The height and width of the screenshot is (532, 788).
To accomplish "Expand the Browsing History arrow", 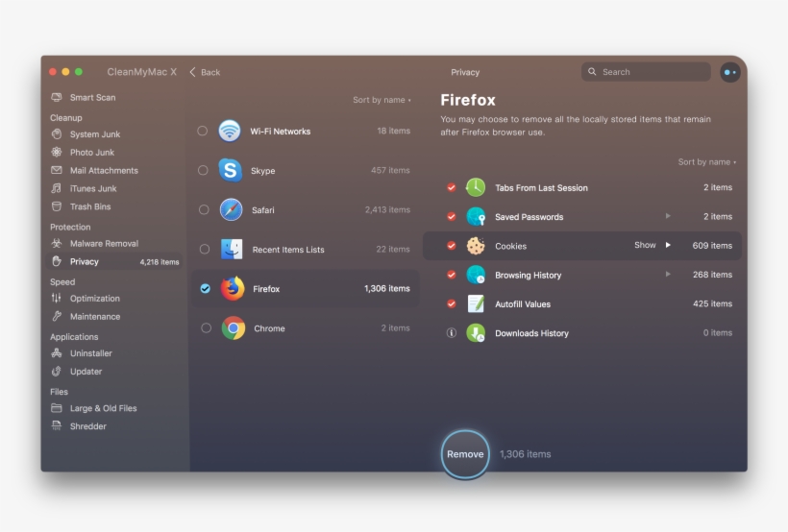I will pyautogui.click(x=668, y=275).
